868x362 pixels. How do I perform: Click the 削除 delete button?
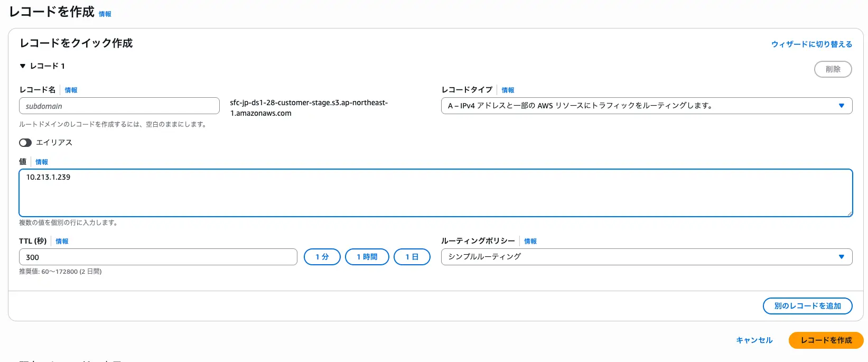point(833,69)
